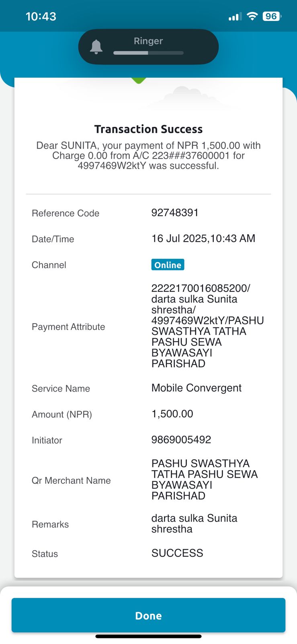
Task: Tap the Wi-Fi status icon
Action: tap(252, 16)
